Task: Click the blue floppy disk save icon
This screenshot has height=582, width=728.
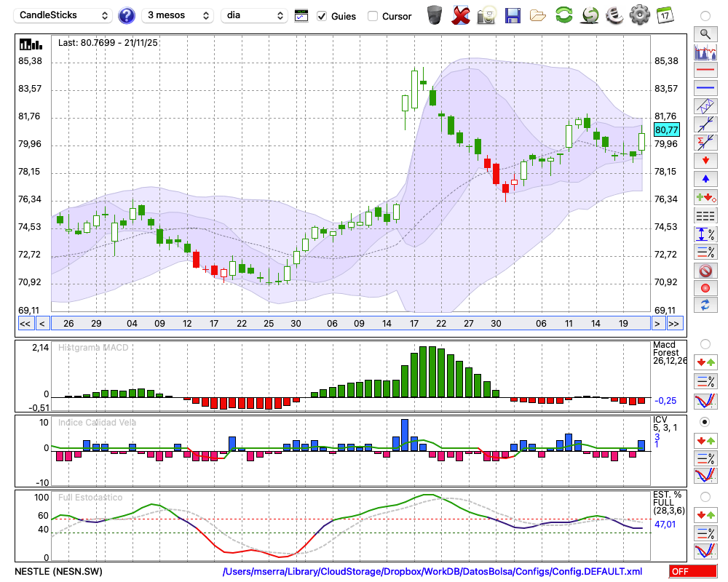Action: pos(513,15)
